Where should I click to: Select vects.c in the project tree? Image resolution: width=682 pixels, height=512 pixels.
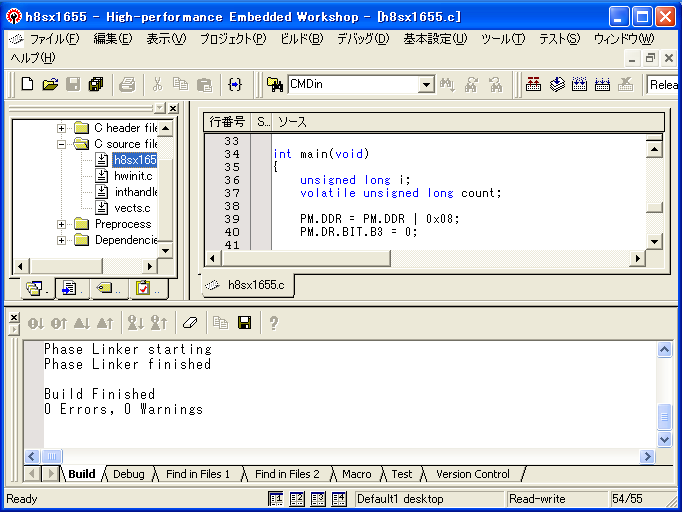point(132,208)
